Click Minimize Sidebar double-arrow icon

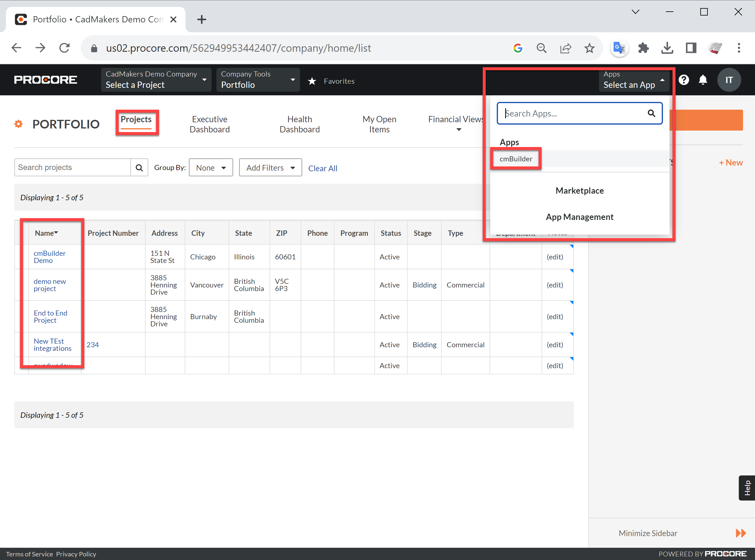pos(740,533)
